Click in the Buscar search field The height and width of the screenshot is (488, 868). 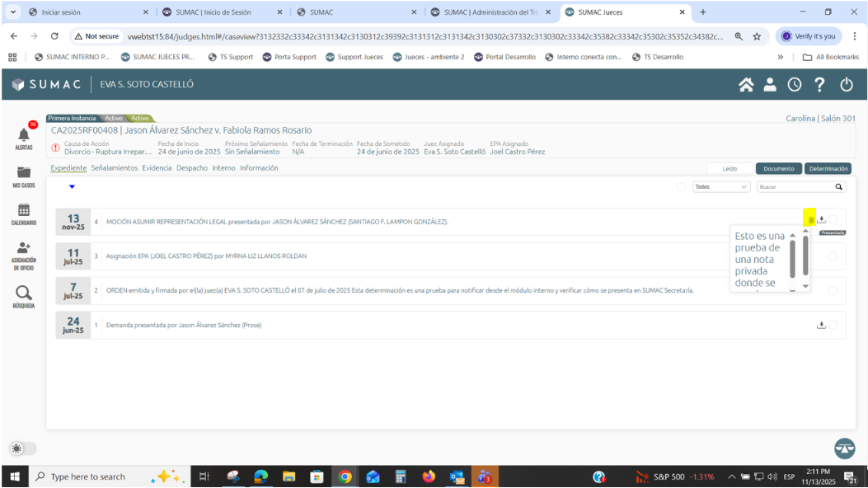pyautogui.click(x=795, y=187)
